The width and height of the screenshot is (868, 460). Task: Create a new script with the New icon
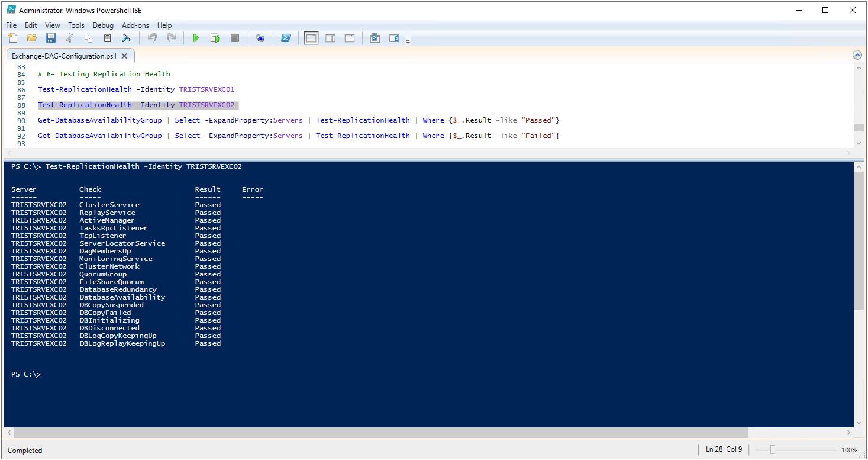(x=13, y=38)
